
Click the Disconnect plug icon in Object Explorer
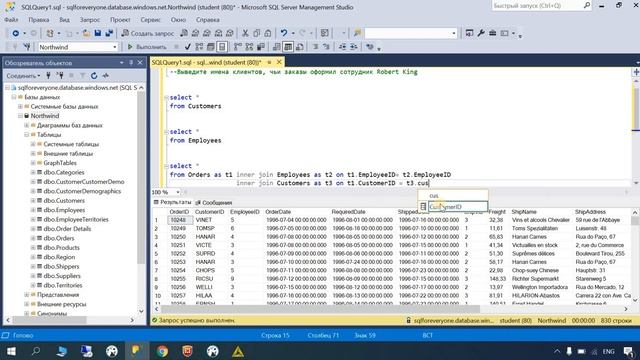60,76
